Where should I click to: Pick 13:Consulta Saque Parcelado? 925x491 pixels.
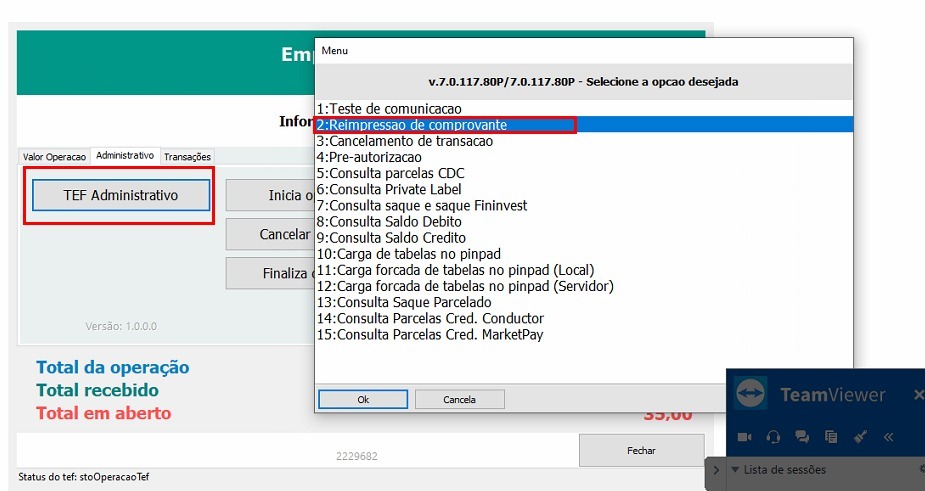pos(584,302)
